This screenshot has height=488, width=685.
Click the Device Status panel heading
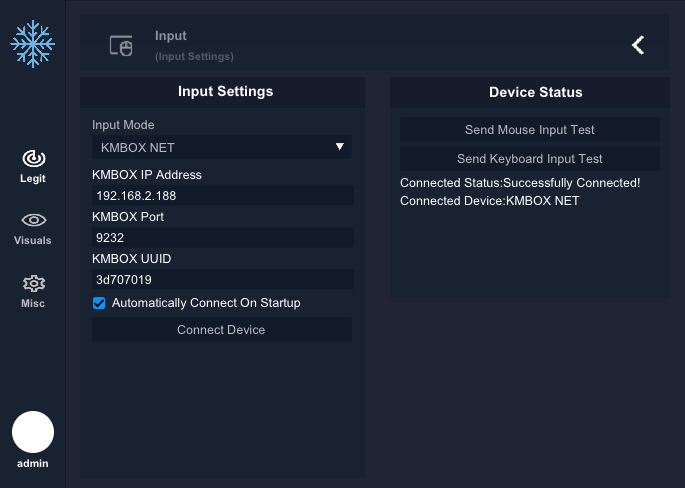536,92
